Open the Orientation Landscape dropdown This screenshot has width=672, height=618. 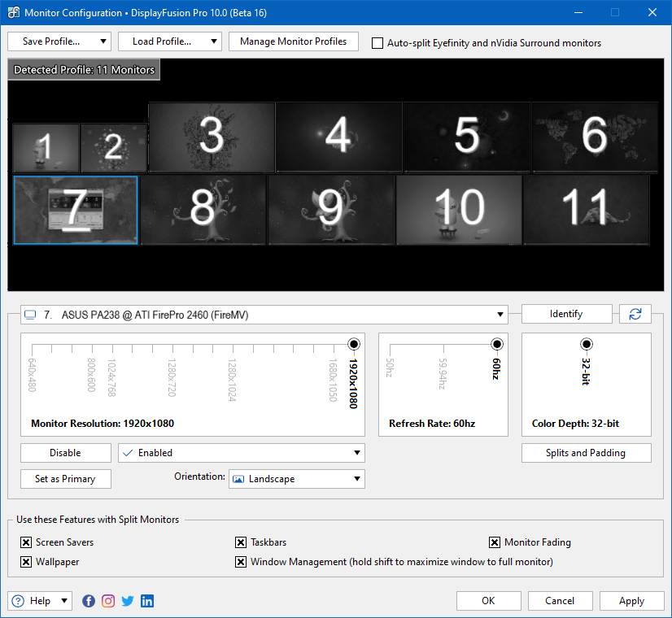coord(297,479)
